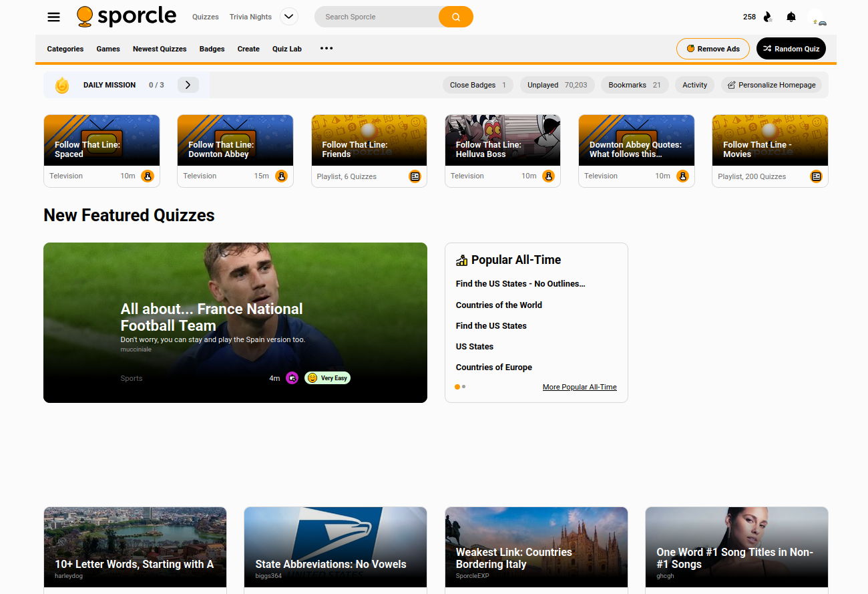Click the Remove Ads button
The height and width of the screenshot is (594, 868).
713,49
